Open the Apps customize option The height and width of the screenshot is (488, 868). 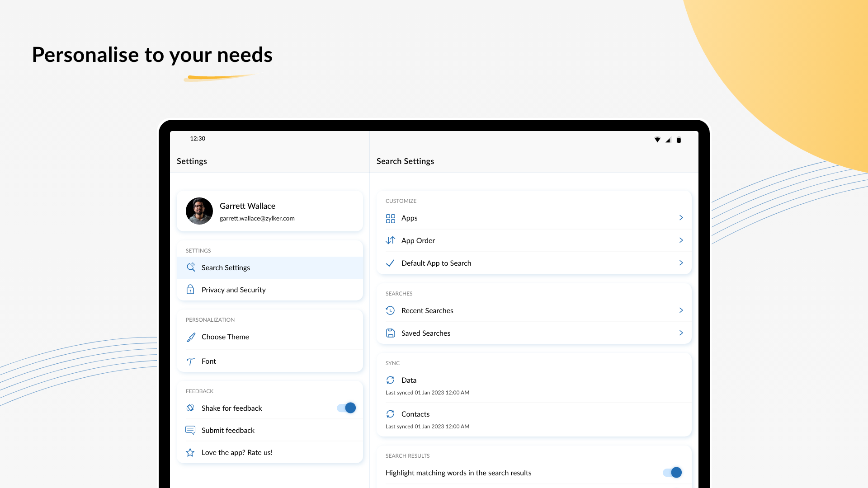pos(534,218)
